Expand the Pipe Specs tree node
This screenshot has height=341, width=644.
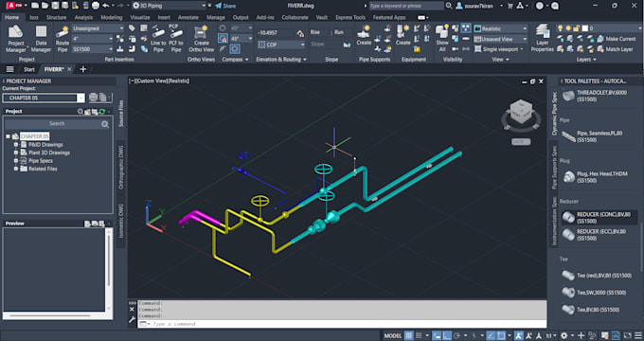(15, 161)
